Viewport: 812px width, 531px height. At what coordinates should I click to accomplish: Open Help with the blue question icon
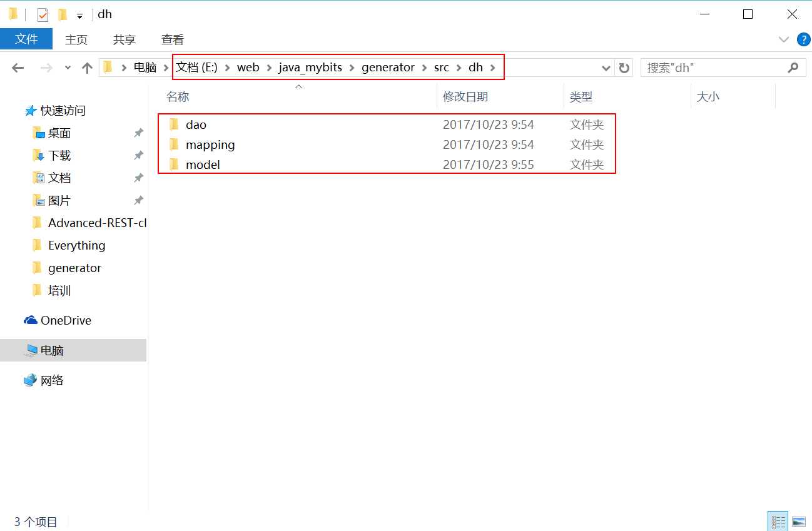pyautogui.click(x=803, y=39)
